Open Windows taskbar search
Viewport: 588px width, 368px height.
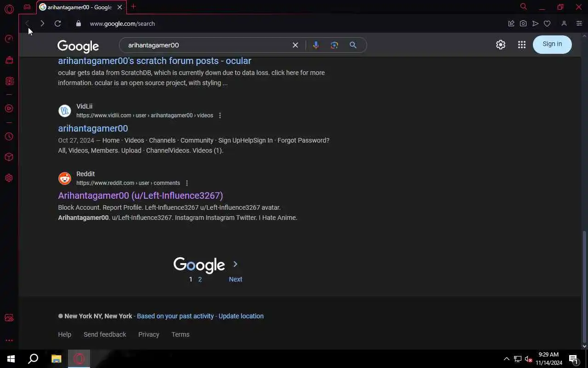click(33, 359)
